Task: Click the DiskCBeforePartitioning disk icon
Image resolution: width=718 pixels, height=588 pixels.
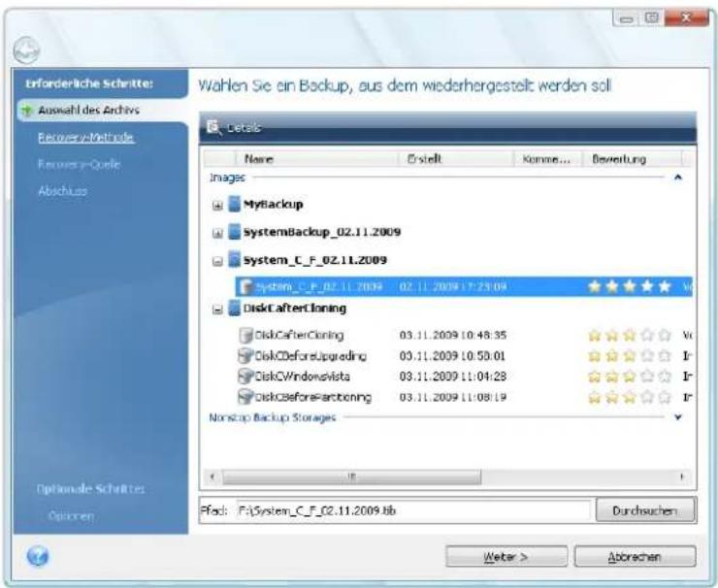Action: pos(245,397)
